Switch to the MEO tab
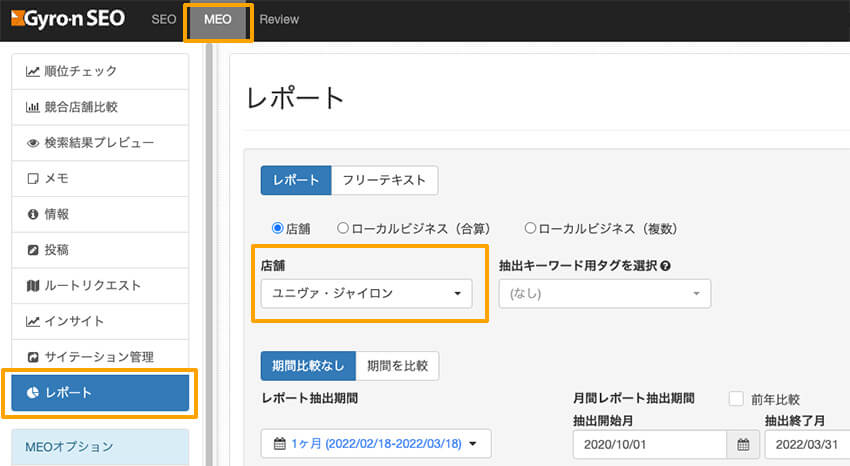850x466 pixels. click(217, 20)
